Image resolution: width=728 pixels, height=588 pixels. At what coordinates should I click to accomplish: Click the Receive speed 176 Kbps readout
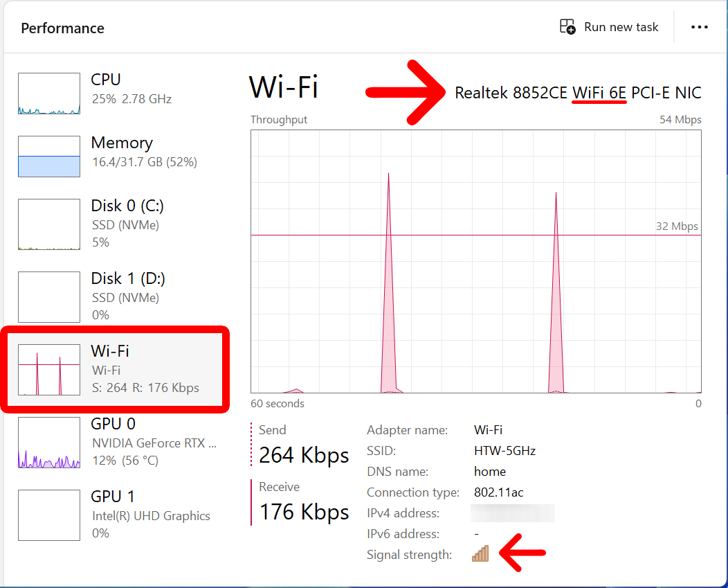[304, 512]
